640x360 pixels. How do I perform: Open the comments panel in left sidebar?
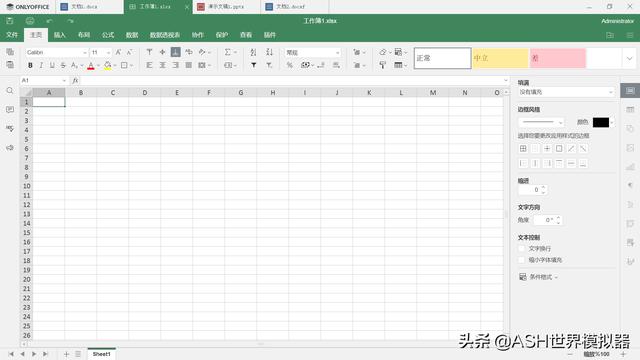coord(10,109)
